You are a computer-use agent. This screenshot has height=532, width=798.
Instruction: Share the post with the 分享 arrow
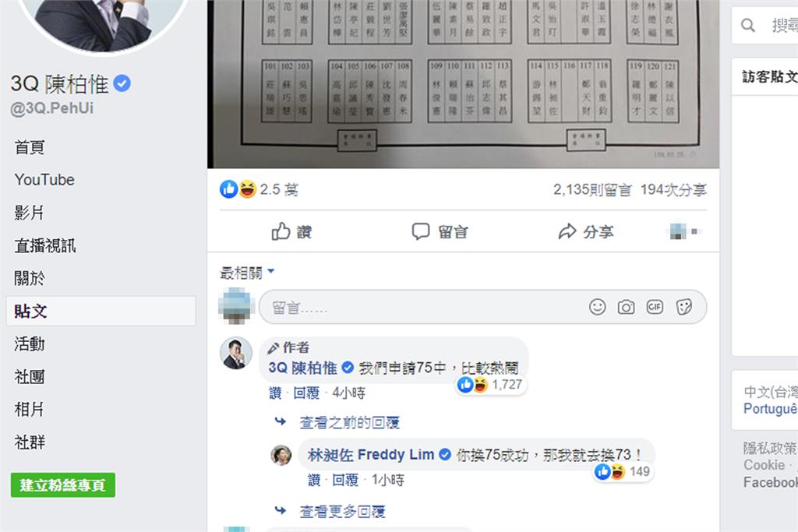[586, 232]
